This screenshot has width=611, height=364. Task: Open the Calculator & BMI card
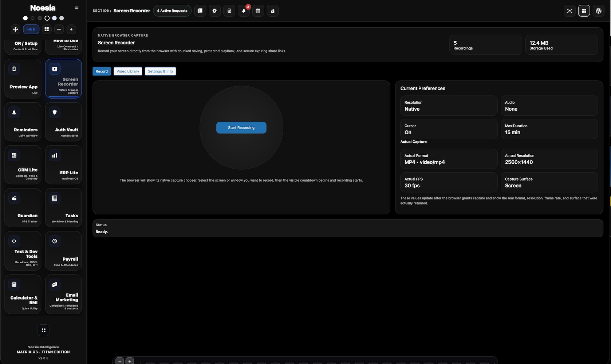pyautogui.click(x=23, y=294)
